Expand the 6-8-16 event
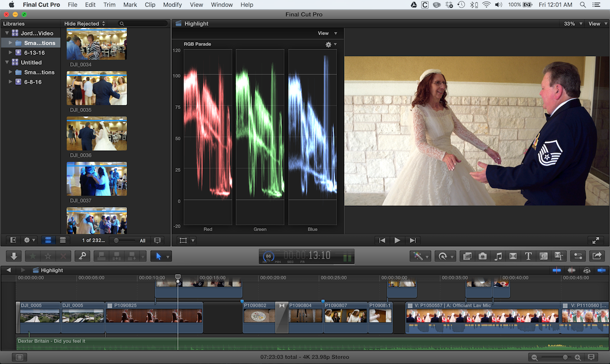The image size is (610, 364). [x=11, y=82]
